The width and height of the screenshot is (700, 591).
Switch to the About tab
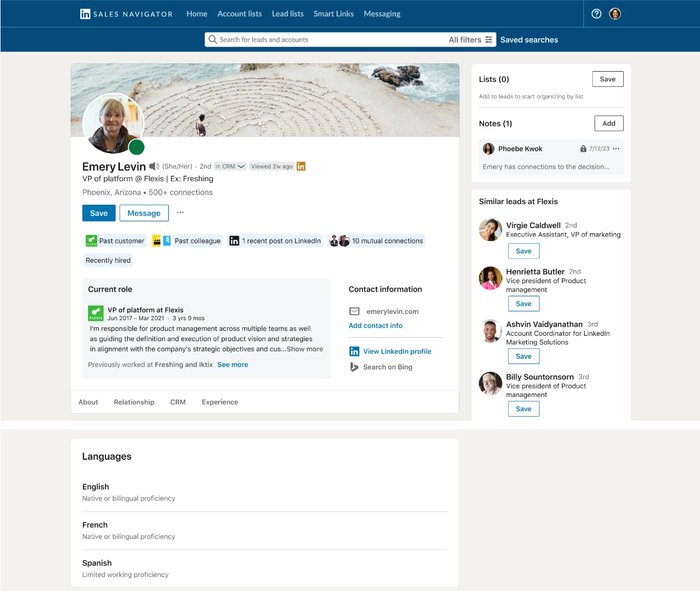(x=88, y=403)
